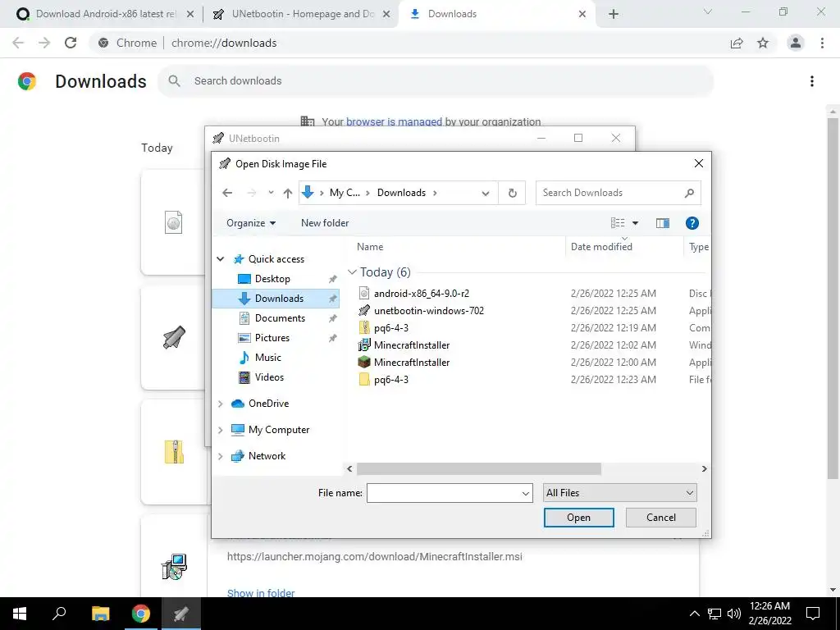
Task: Create a New folder
Action: click(325, 223)
